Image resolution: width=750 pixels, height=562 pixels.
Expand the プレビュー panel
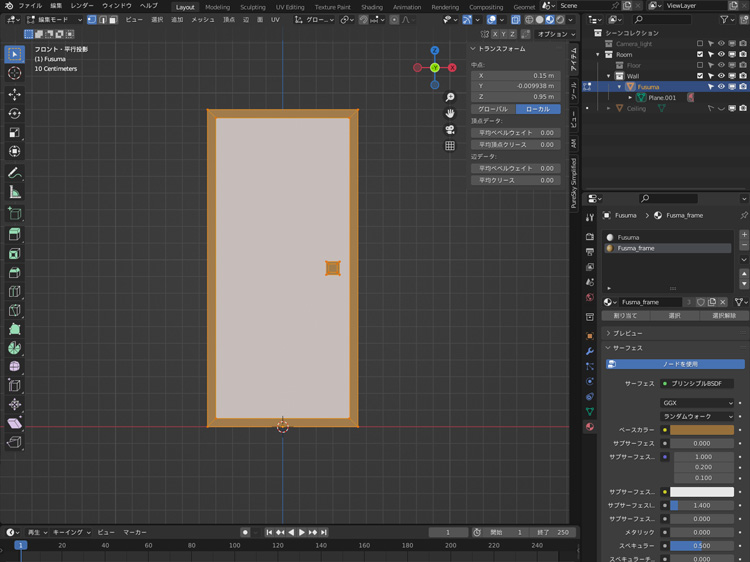tap(628, 333)
